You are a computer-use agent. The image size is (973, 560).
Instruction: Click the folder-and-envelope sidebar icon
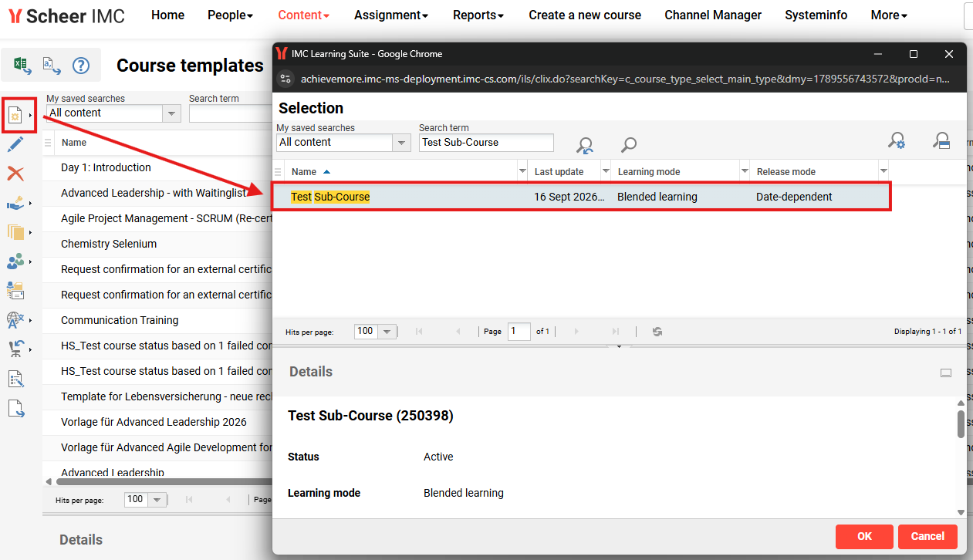coord(15,291)
